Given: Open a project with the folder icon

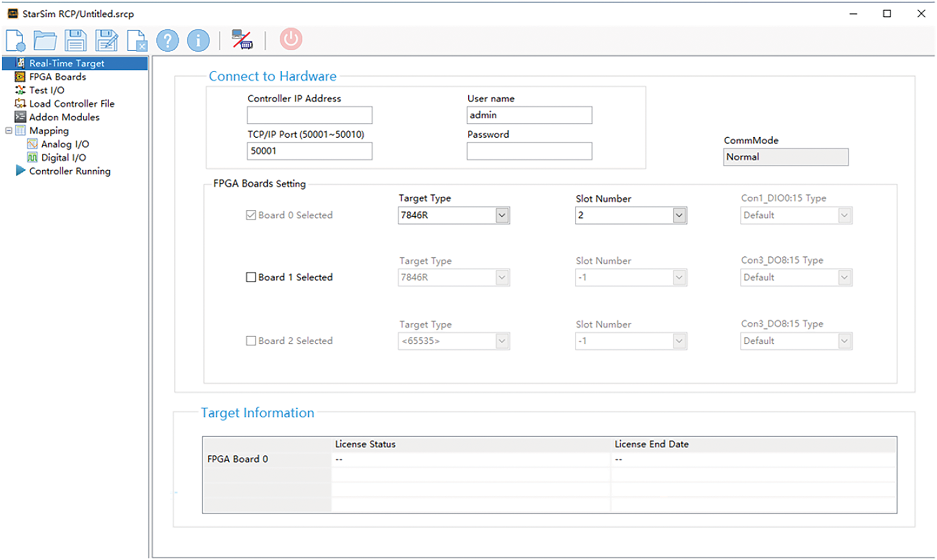Looking at the screenshot, I should [x=45, y=40].
